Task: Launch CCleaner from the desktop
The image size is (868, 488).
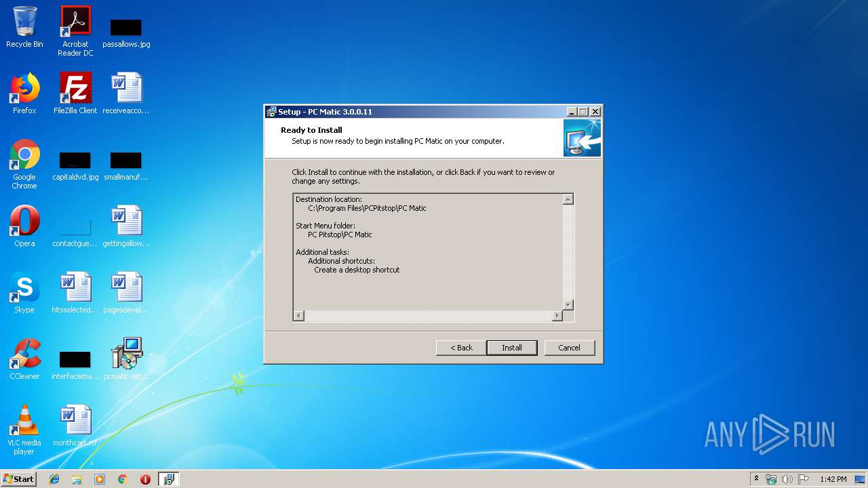Action: [24, 359]
